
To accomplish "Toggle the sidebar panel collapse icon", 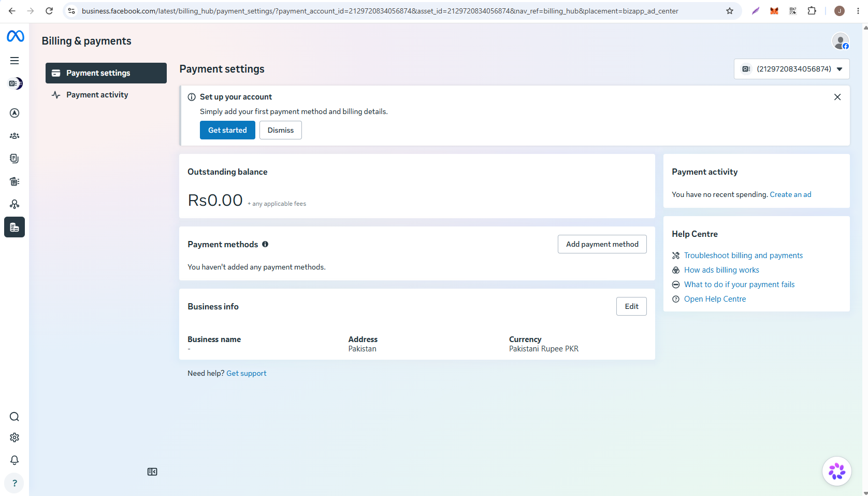I will tap(152, 472).
